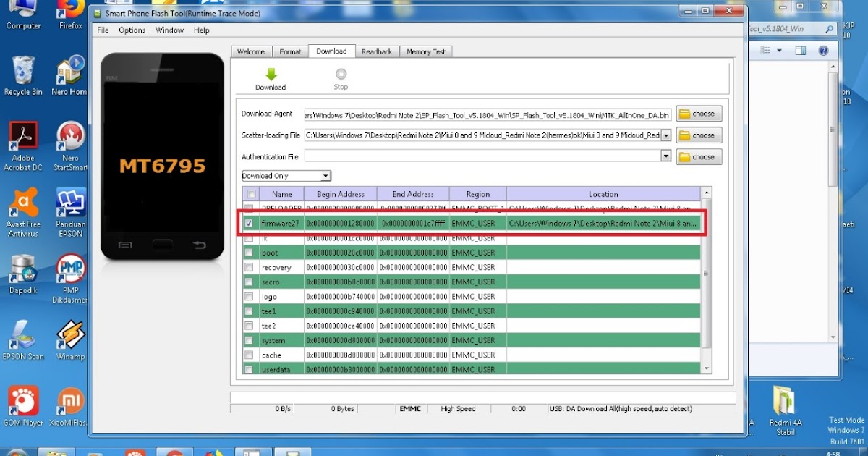The height and width of the screenshot is (456, 868).
Task: Click the Explorer change view icon
Action: tap(766, 51)
